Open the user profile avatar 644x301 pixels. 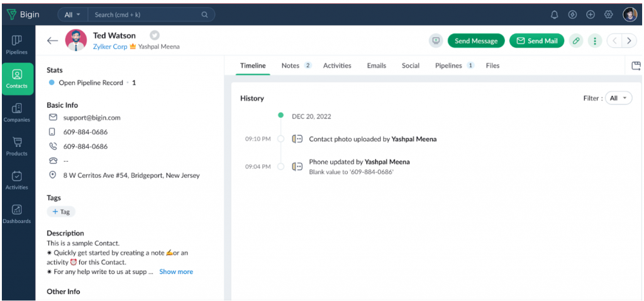click(630, 15)
